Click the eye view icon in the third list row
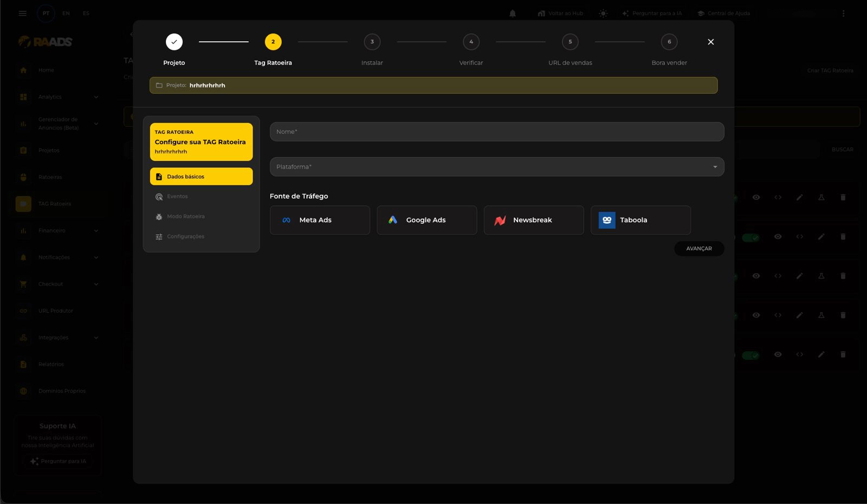Viewport: 867px width, 504px height. pos(756,276)
